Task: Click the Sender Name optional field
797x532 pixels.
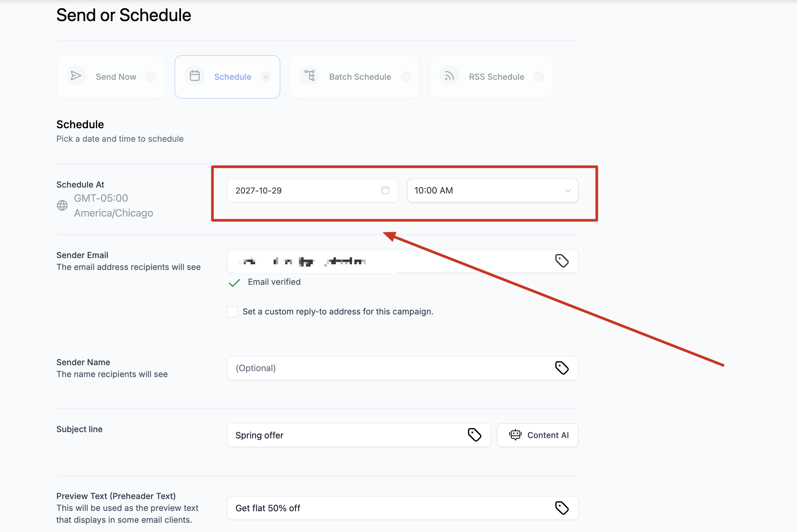Action: pos(390,368)
